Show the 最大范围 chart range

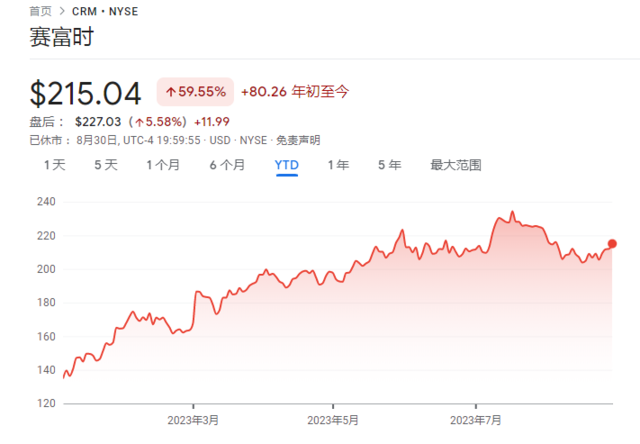click(456, 165)
